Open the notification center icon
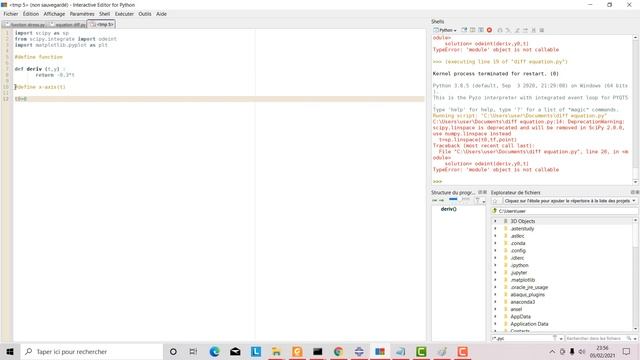Viewport: 640px width, 360px height. click(x=627, y=351)
